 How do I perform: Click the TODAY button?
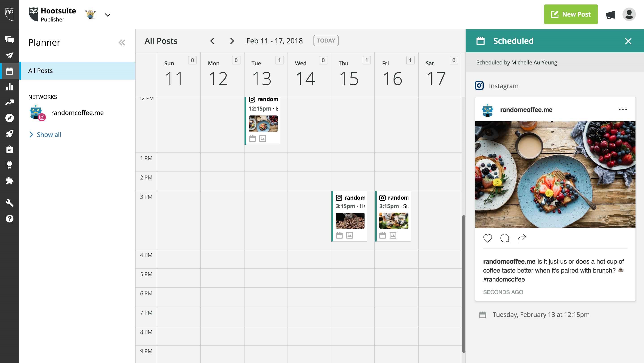(326, 41)
